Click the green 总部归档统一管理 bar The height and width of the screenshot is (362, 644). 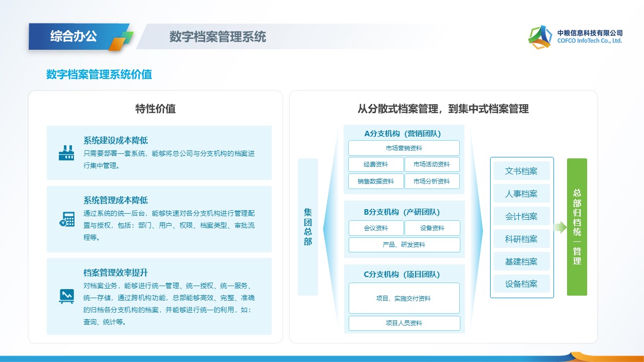click(x=577, y=227)
